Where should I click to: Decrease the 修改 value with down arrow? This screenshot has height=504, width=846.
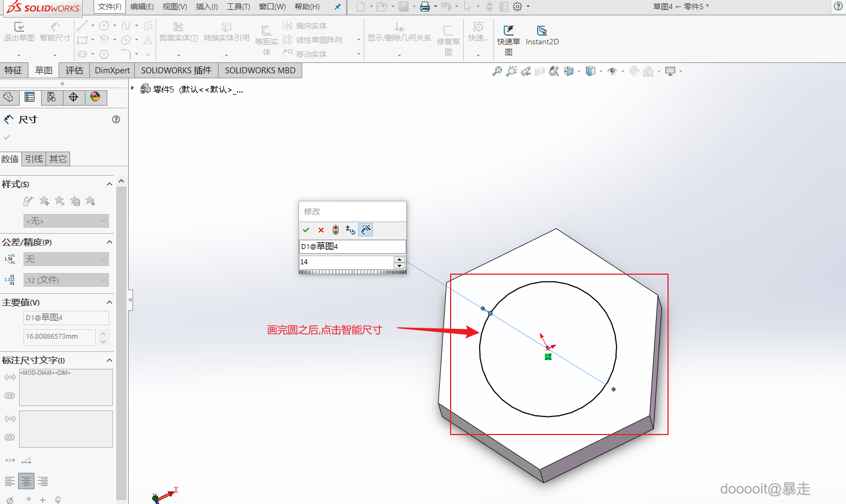pyautogui.click(x=400, y=265)
